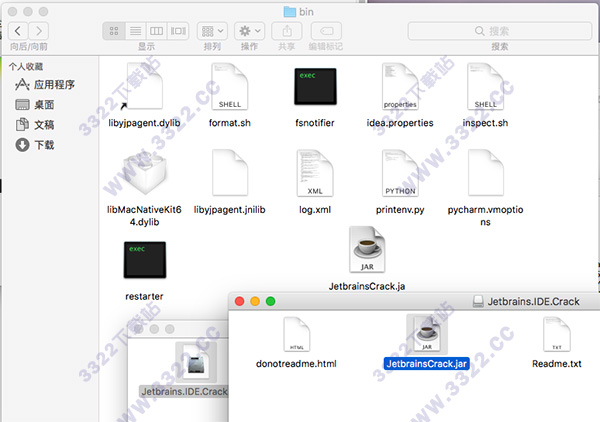600x422 pixels.
Task: Focus the search (搜索) field
Action: (x=500, y=31)
